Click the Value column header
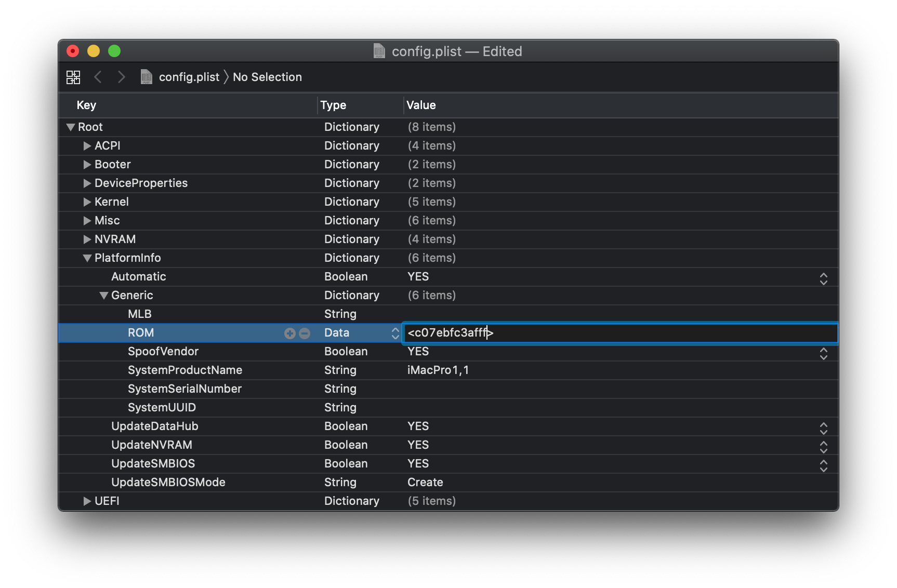 [421, 105]
